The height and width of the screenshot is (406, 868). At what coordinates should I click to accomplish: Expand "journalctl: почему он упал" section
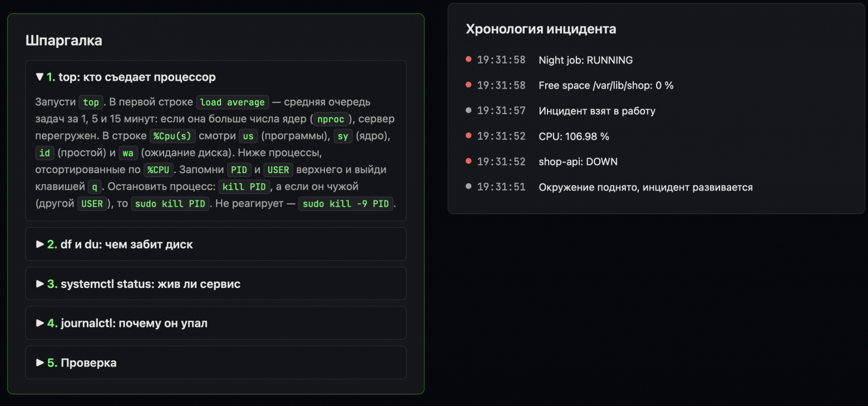(215, 323)
